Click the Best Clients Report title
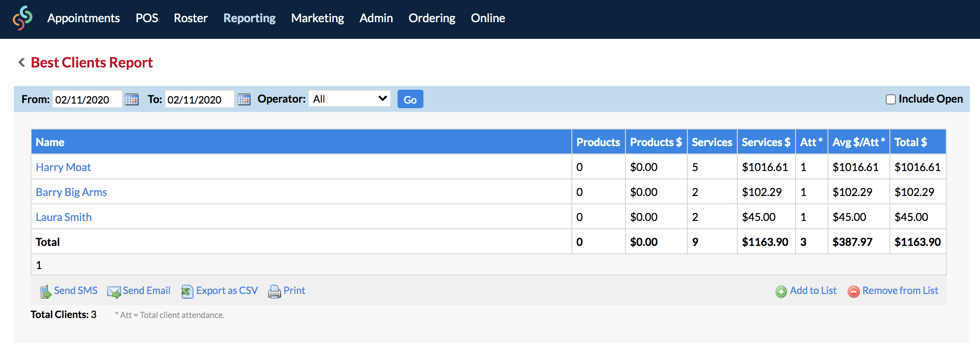This screenshot has width=980, height=343. click(x=92, y=62)
